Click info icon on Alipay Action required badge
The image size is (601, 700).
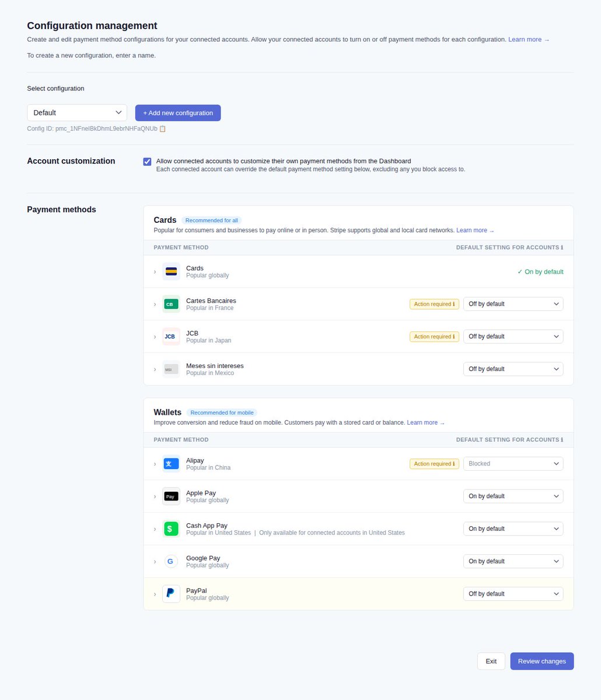tap(453, 464)
